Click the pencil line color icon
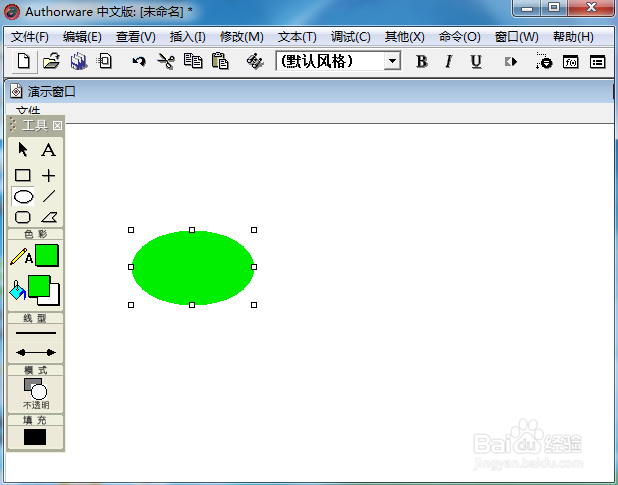 (21, 256)
